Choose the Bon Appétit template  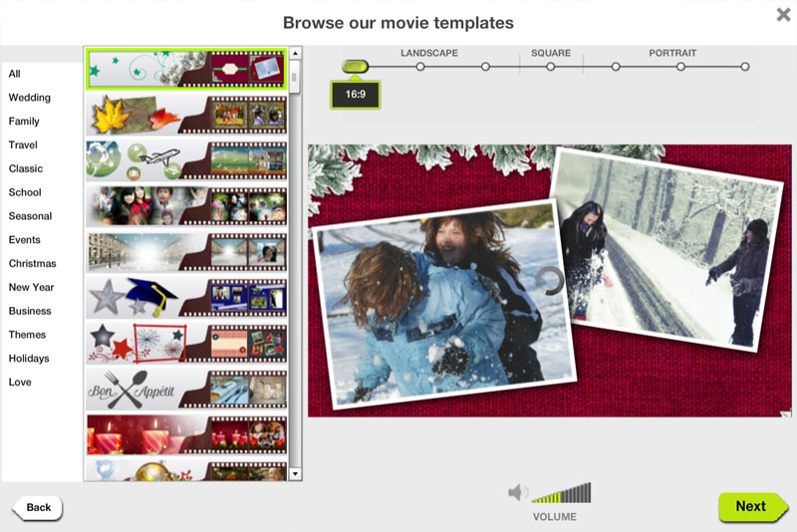click(x=186, y=390)
